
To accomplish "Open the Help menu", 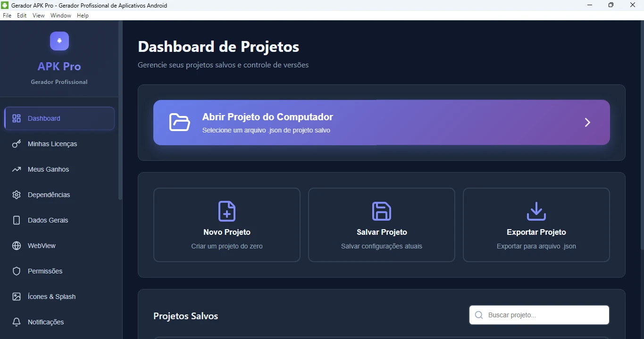I will click(x=83, y=16).
